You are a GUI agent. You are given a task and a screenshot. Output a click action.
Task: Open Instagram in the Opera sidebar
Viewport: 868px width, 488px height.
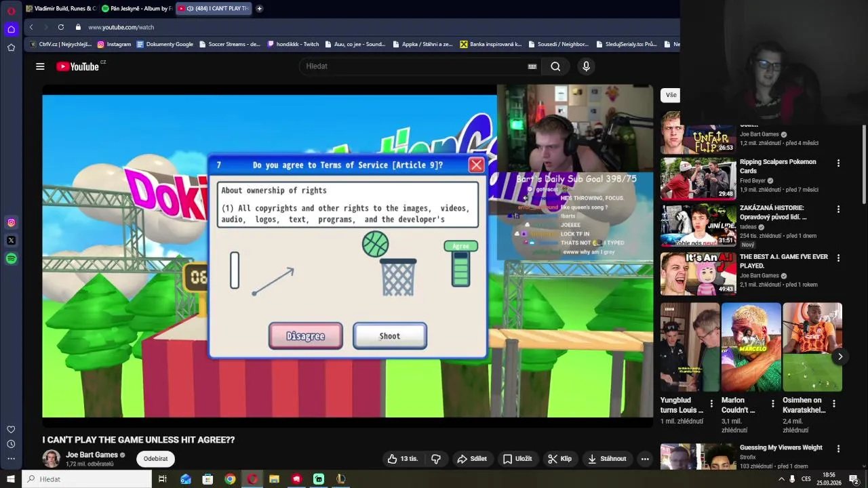11,222
